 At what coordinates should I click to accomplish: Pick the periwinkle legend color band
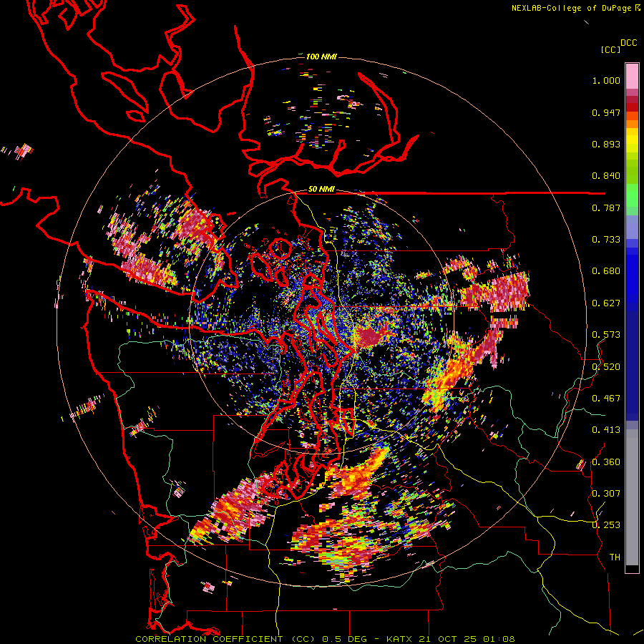pyautogui.click(x=632, y=227)
